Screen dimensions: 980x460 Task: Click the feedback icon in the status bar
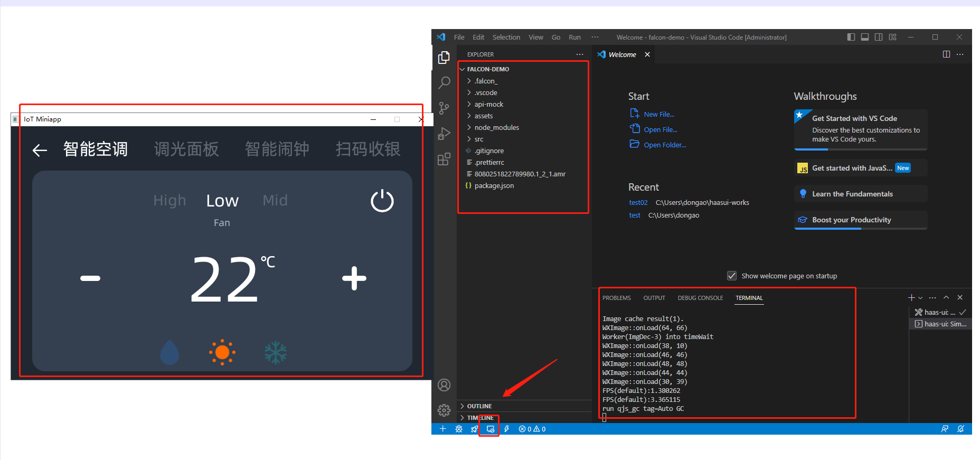(x=945, y=429)
